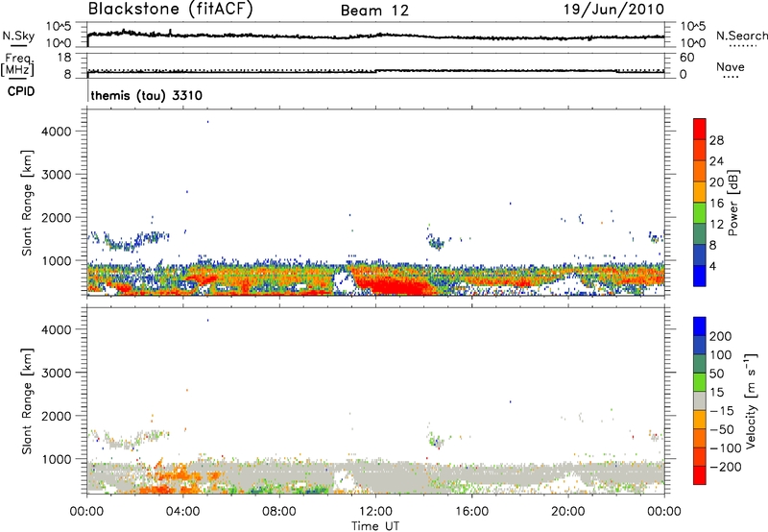Viewport: 768px width, 532px height.
Task: Click the 'Nave' legend label
Action: tap(730, 66)
